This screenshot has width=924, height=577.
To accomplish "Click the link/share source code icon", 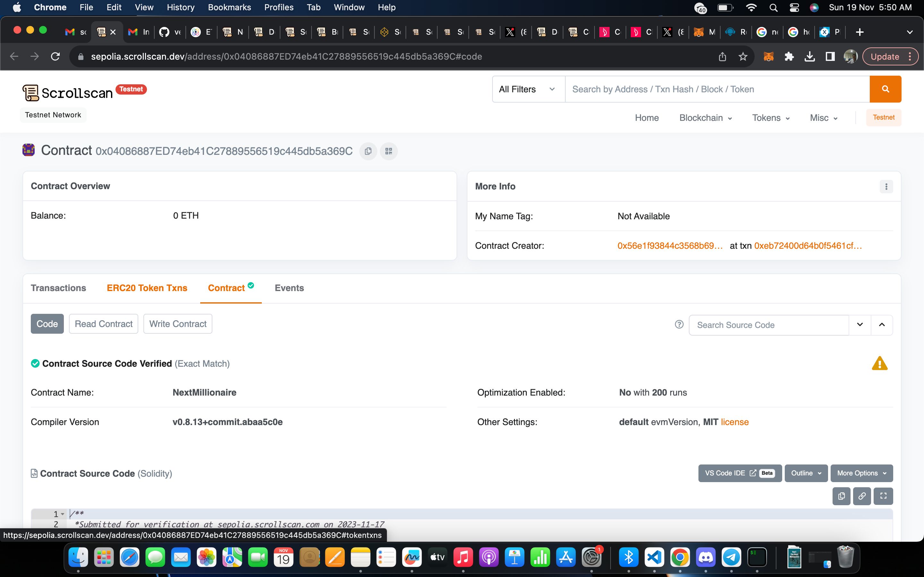I will pyautogui.click(x=862, y=496).
